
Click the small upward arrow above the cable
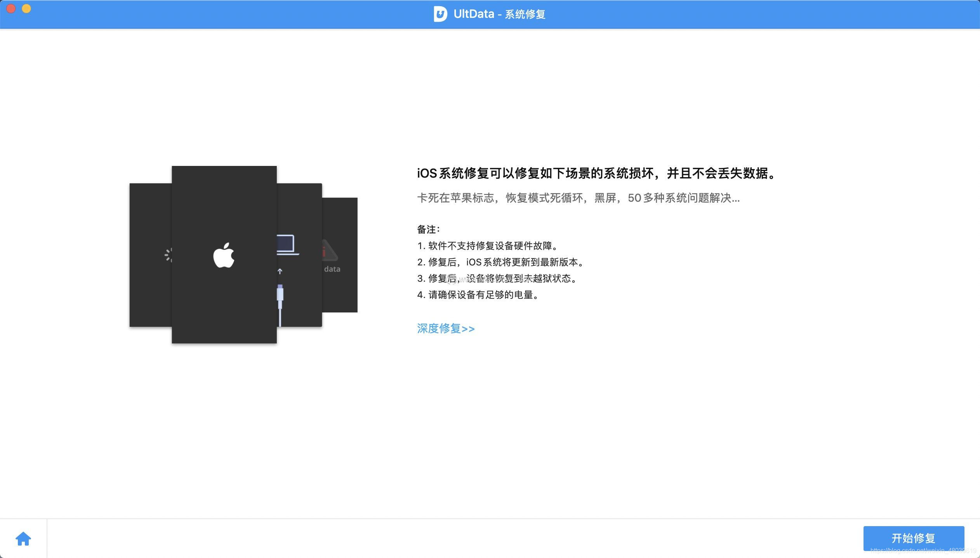pos(280,271)
